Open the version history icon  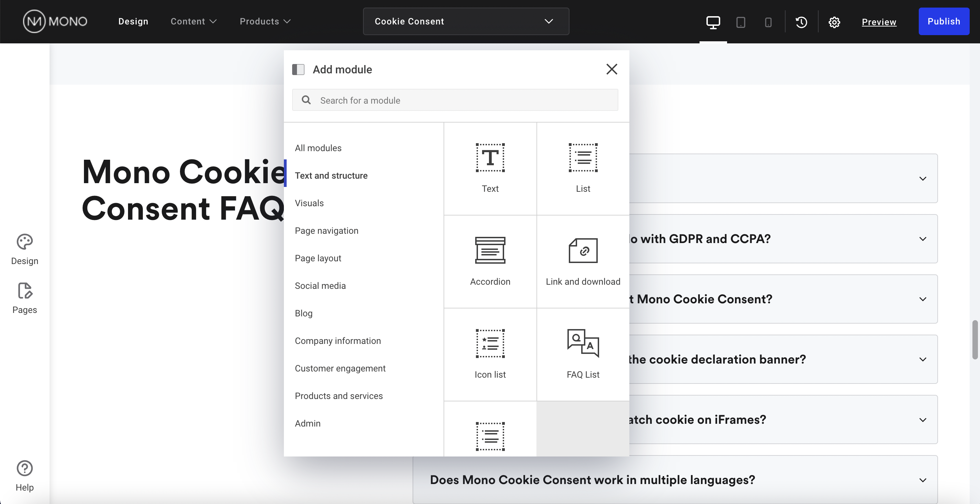pos(801,22)
